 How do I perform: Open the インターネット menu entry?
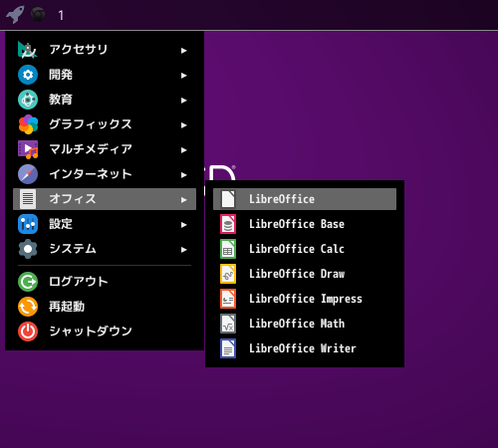point(105,174)
